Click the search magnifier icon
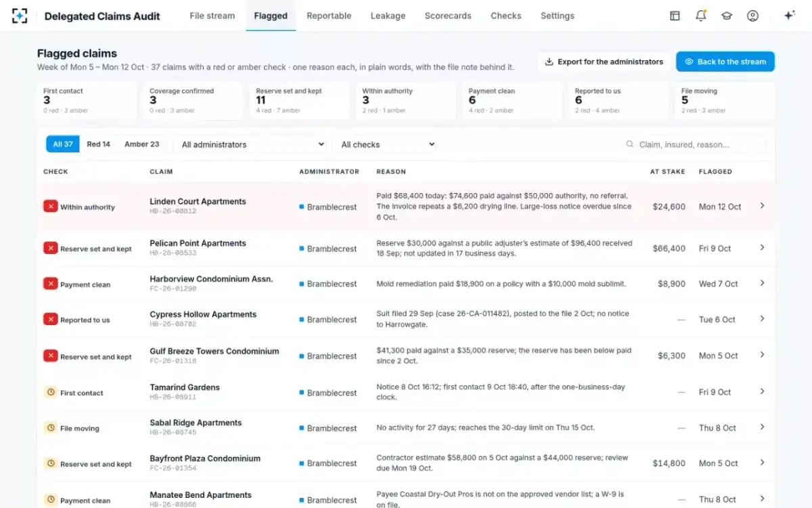This screenshot has height=508, width=812. 630,144
